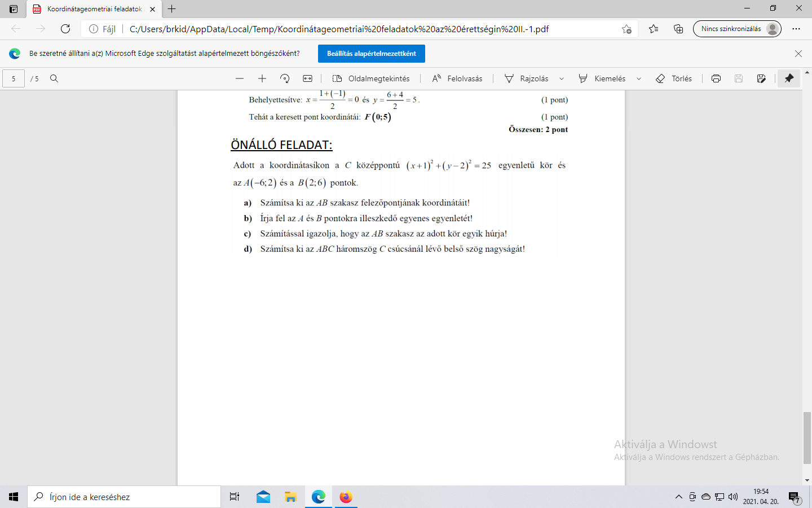Toggle pin toolbar button
The width and height of the screenshot is (812, 508).
(x=789, y=78)
